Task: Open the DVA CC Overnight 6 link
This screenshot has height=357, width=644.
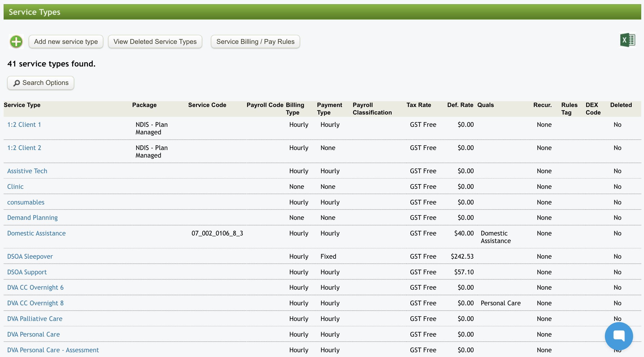Action: 35,287
